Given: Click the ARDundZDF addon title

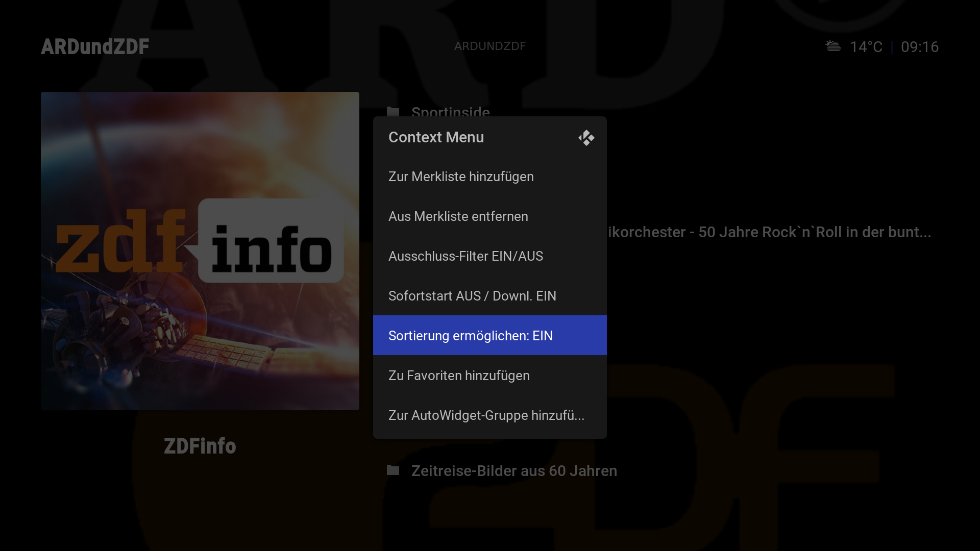Looking at the screenshot, I should tap(95, 46).
